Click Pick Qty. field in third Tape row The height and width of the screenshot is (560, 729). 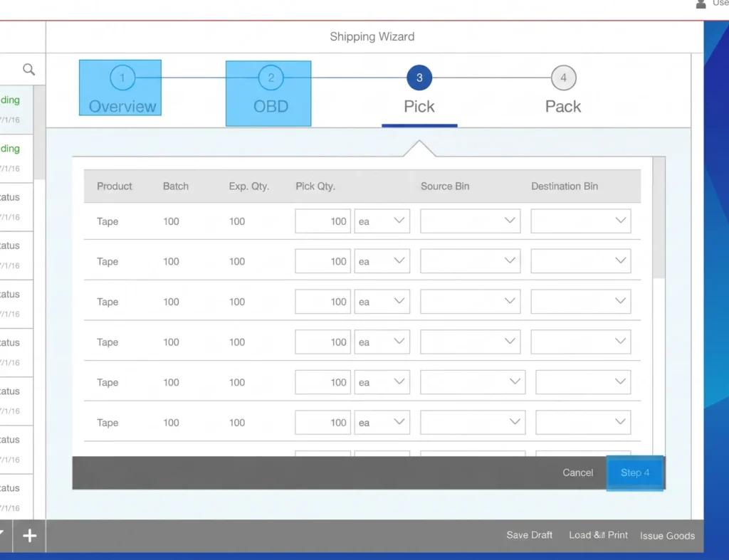click(323, 302)
